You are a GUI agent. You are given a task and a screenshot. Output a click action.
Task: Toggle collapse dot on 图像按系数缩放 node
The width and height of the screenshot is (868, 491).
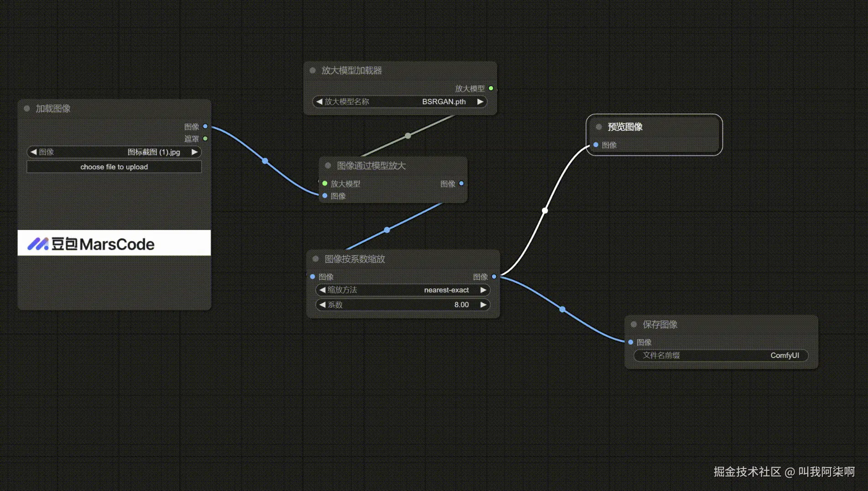pos(316,259)
